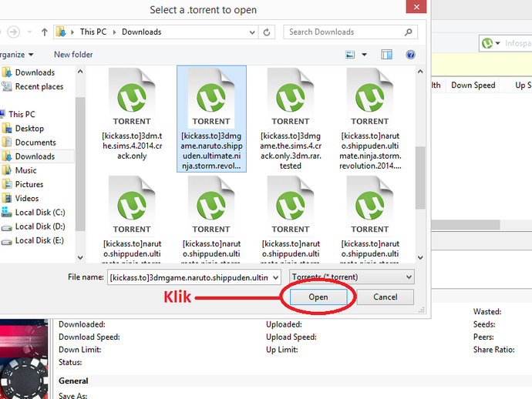Click the Cancel button
Viewport: 532px width, 399px height.
click(385, 297)
